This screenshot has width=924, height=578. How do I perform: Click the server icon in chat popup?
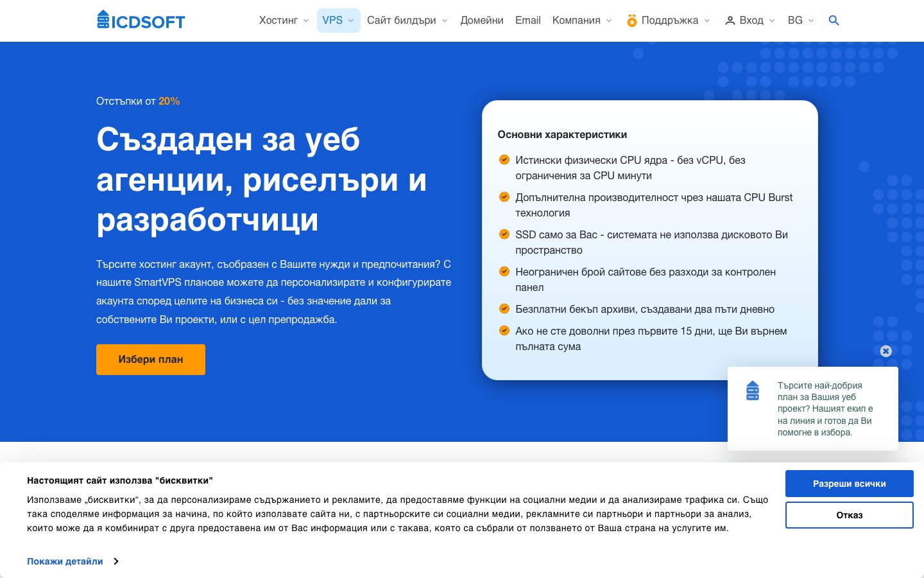753,390
